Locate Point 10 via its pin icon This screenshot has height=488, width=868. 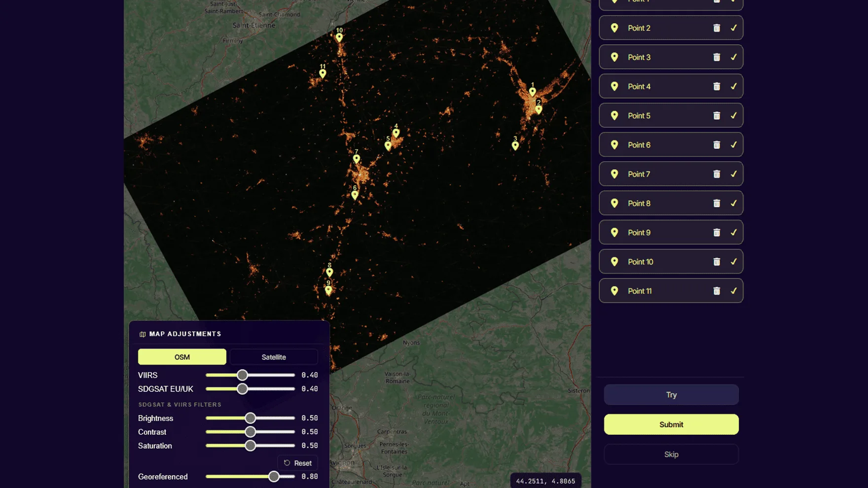click(x=615, y=262)
